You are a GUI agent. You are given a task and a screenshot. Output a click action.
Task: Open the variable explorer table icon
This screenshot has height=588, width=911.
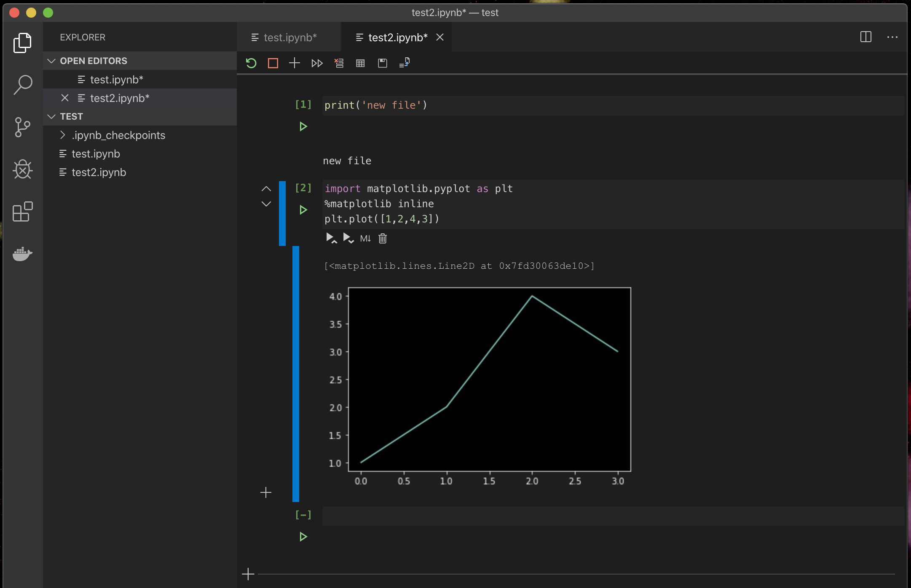tap(360, 63)
